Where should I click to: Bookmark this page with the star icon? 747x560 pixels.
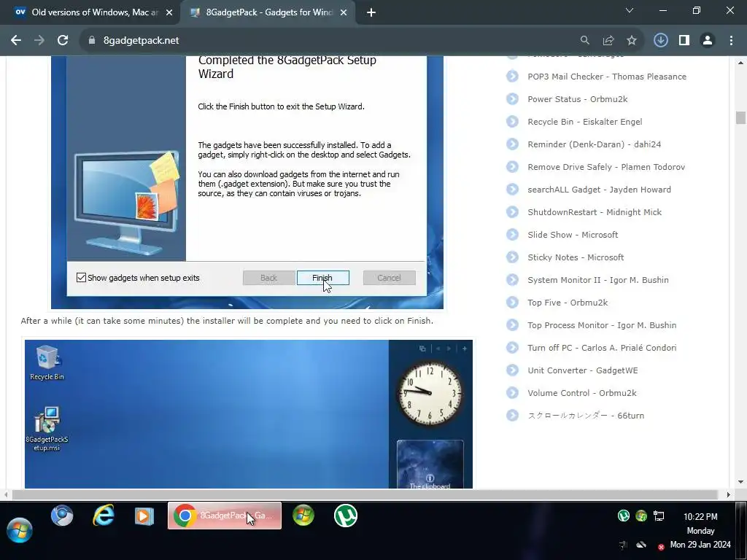pos(631,41)
